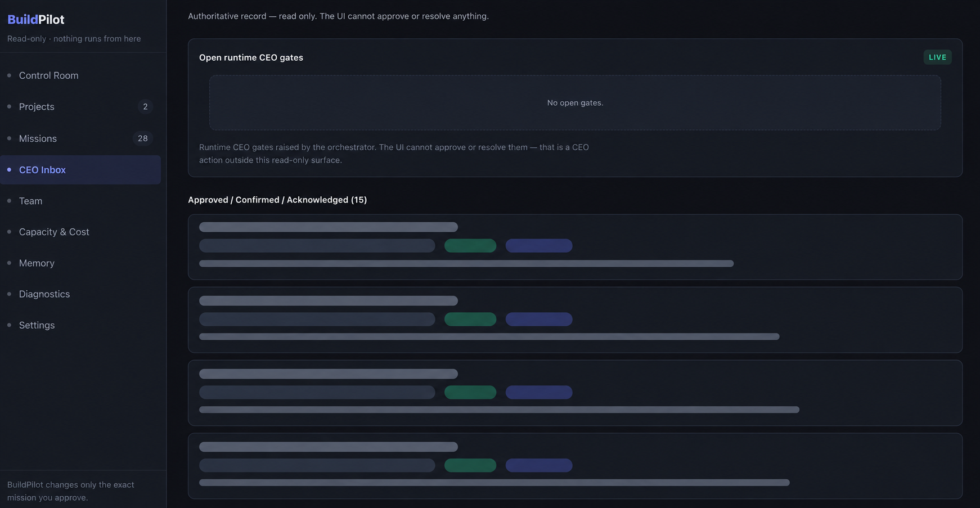The width and height of the screenshot is (980, 508).
Task: Click the 'BuildPilot changes only the exact mission' footer
Action: [71, 491]
